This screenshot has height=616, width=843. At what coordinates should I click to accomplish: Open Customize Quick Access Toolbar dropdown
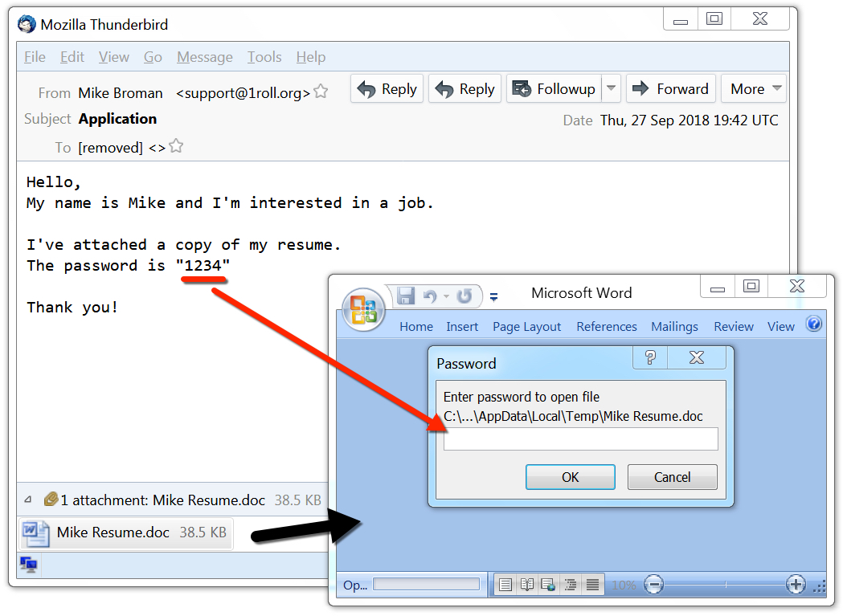point(493,296)
